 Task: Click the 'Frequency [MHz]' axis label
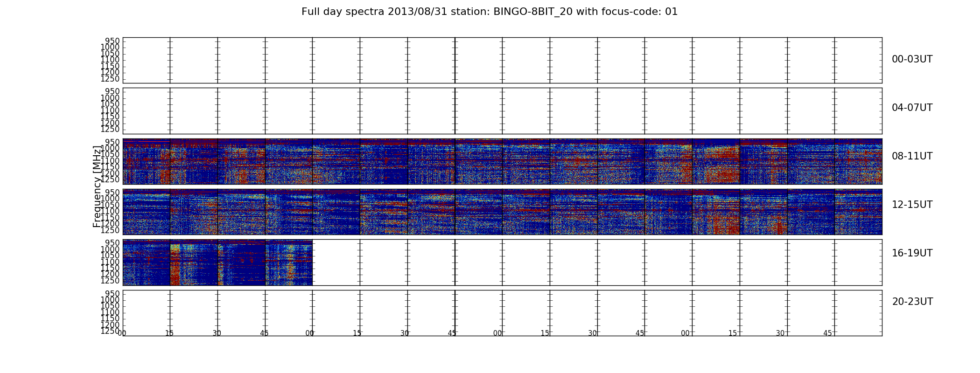97,186
